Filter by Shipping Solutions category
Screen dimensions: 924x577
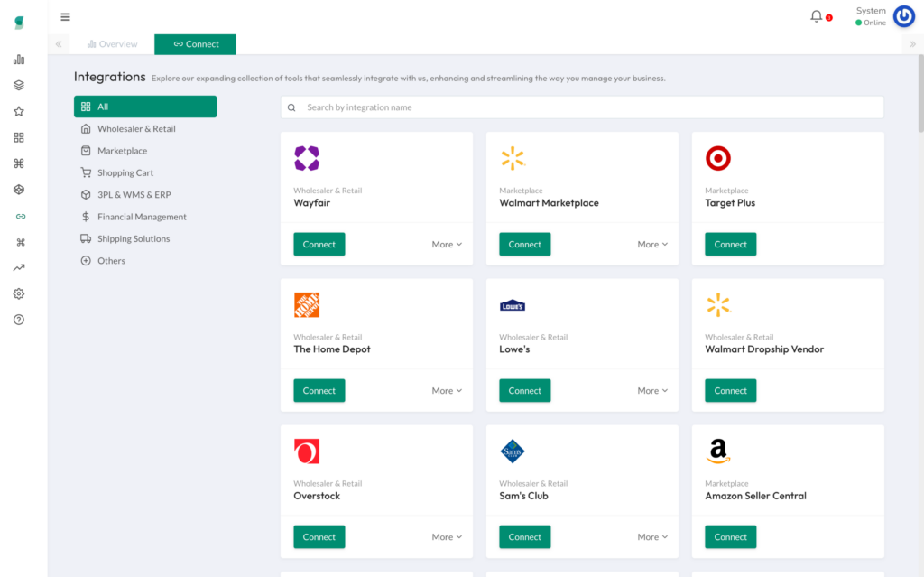pos(145,238)
